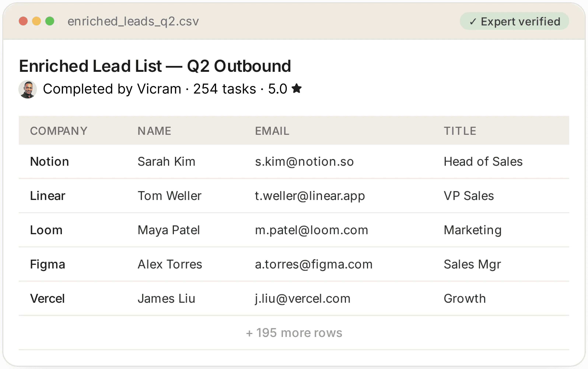Select the Growth title cell

tap(465, 298)
